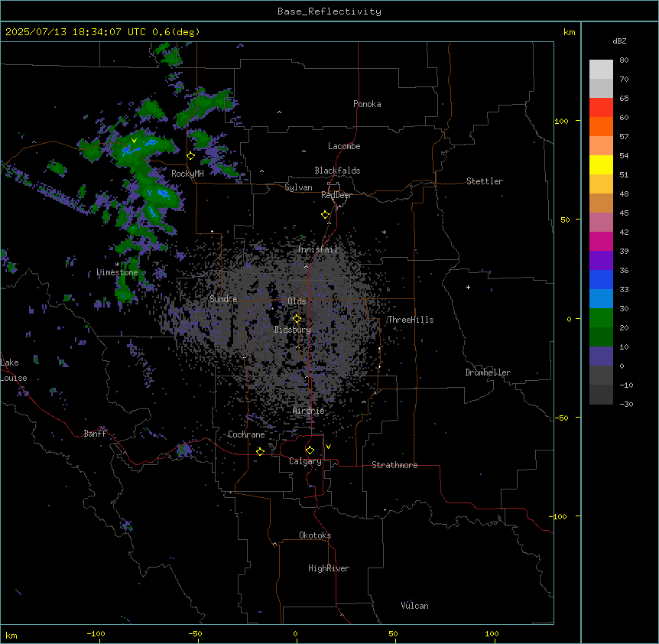Click the Vulcan label

(x=414, y=606)
